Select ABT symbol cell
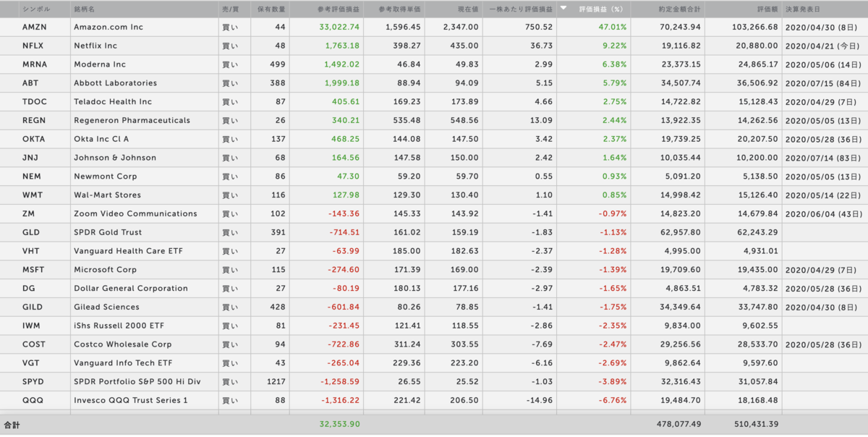This screenshot has width=868, height=437. click(30, 83)
